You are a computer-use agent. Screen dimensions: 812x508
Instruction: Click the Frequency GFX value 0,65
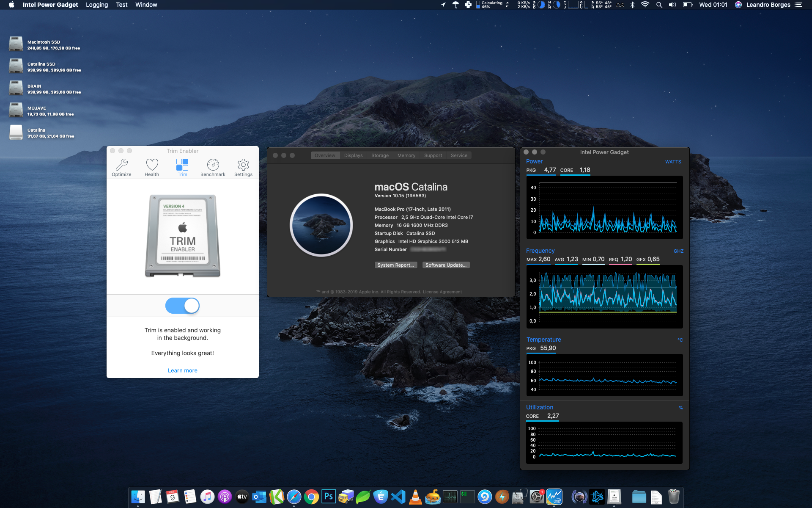(653, 259)
